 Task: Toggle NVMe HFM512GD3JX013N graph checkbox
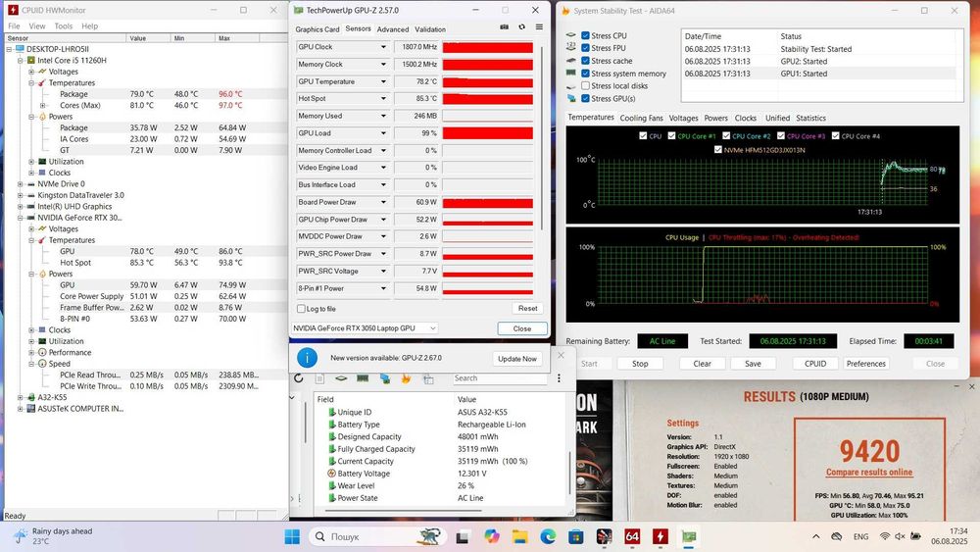click(x=717, y=150)
